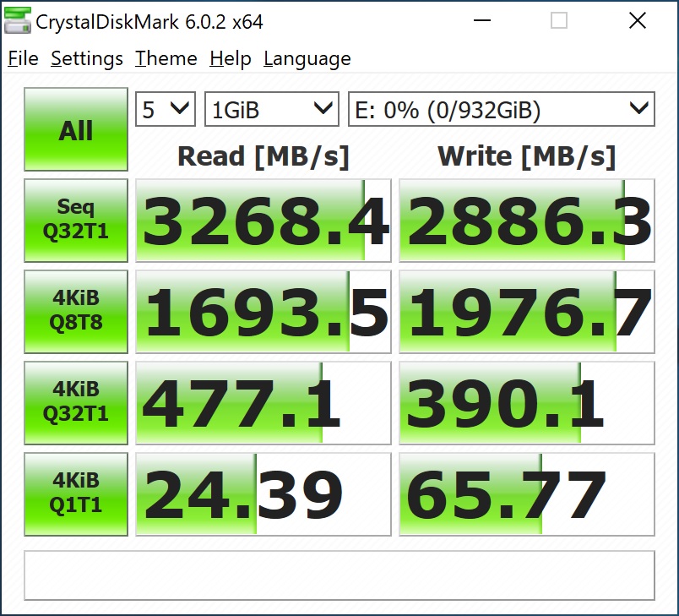This screenshot has height=616, width=679.
Task: Start the 4KiB Q1T1 test
Action: point(76,494)
